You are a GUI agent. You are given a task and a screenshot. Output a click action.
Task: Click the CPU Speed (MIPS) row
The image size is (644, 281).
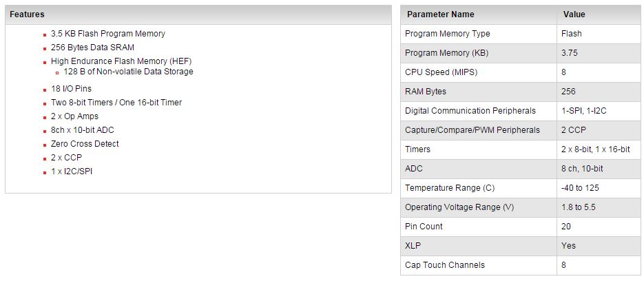pyautogui.click(x=521, y=72)
